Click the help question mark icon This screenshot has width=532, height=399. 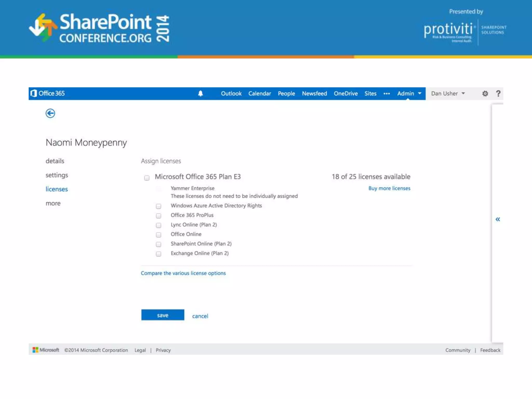click(498, 94)
